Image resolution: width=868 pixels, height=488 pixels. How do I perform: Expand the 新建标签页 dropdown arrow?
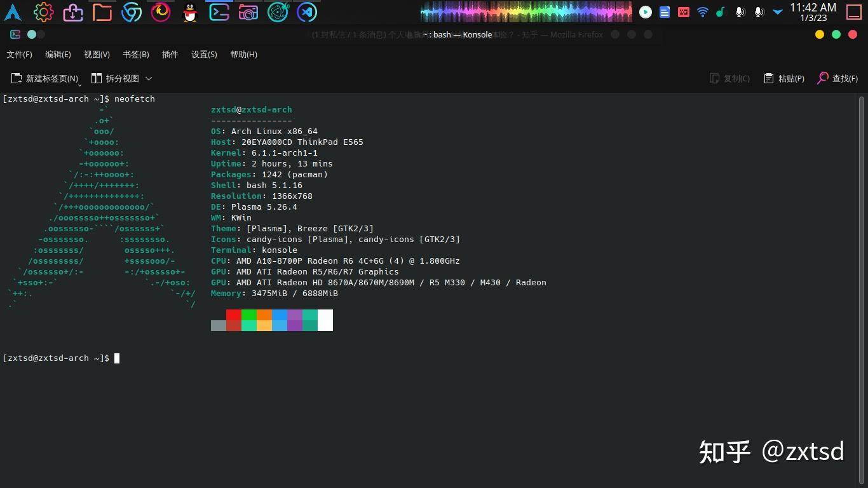(80, 84)
